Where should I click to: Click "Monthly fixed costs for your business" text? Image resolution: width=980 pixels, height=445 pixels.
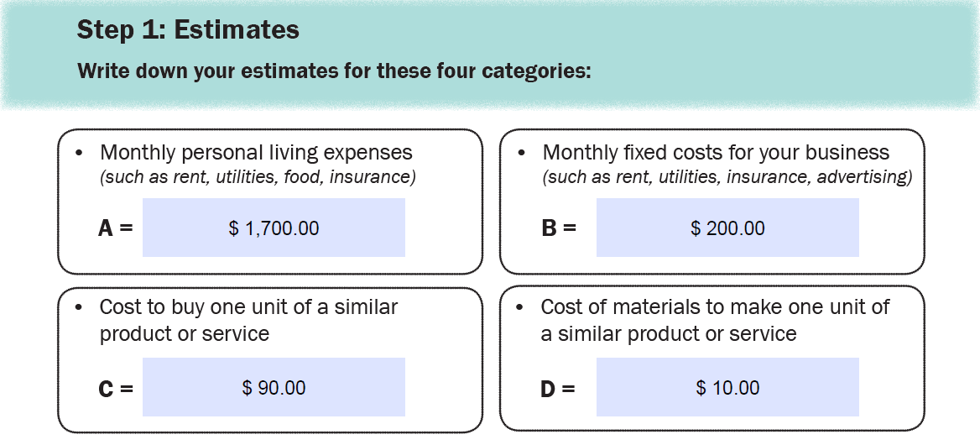point(716,153)
